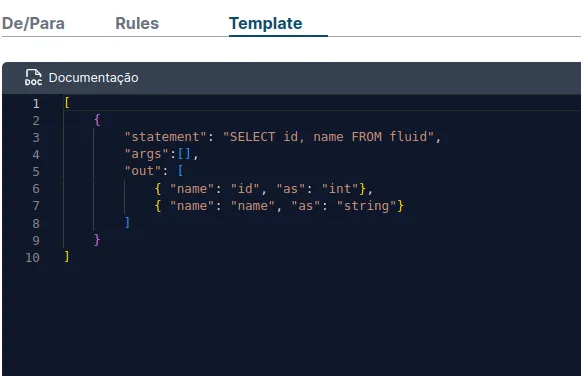Click line number 1 in gutter
581x376 pixels.
pyautogui.click(x=36, y=103)
